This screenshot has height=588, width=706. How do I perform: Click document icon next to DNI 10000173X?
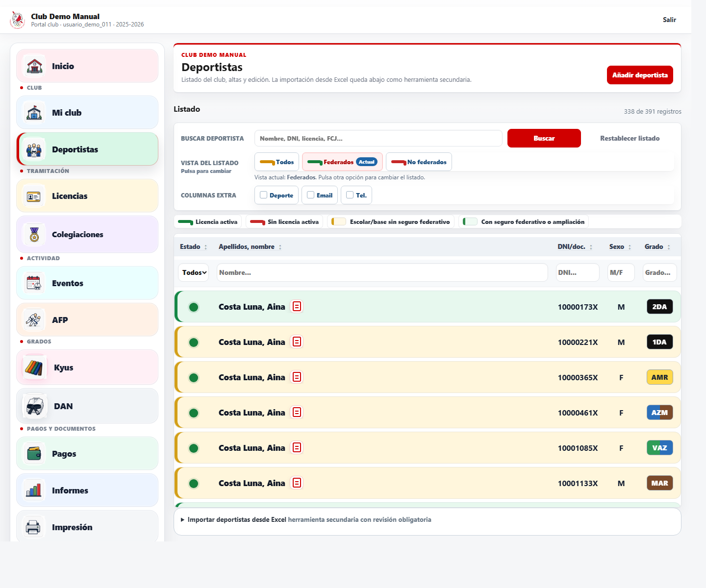(x=297, y=307)
